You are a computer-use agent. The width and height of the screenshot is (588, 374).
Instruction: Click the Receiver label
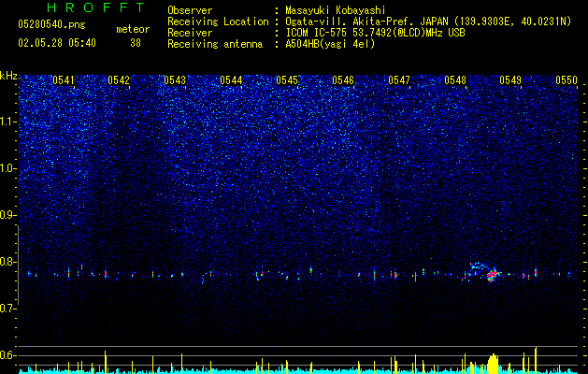[x=190, y=33]
